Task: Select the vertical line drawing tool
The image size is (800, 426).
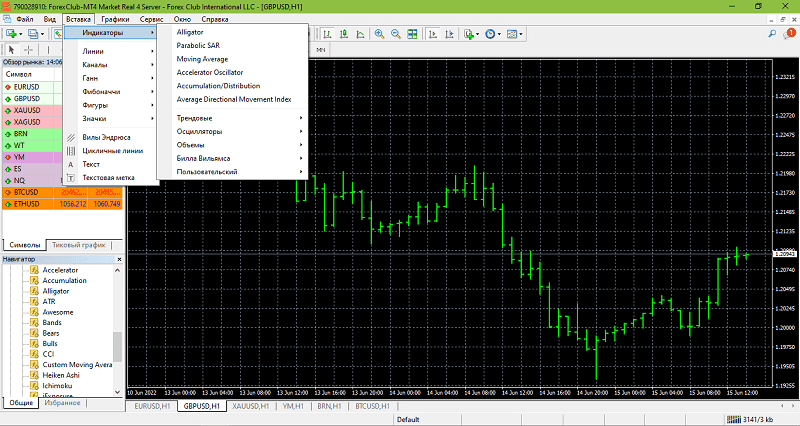Action: coord(48,50)
